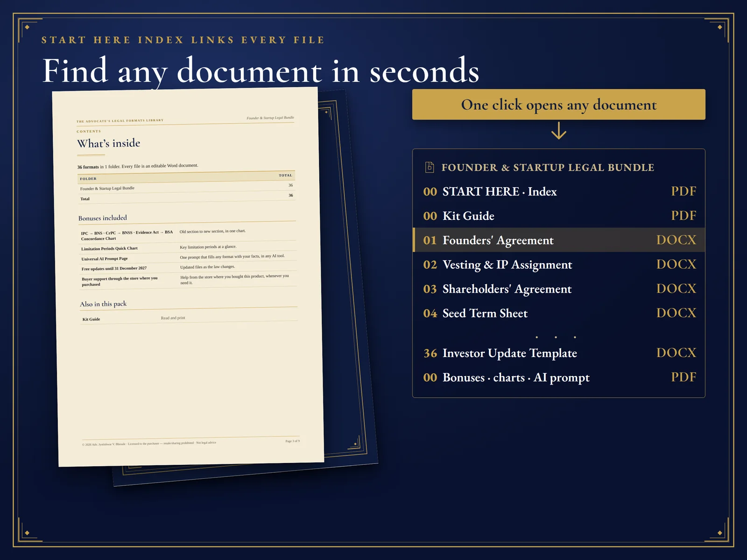
Task: Click 'Kit Guide' under Also in this pack
Action: 91,319
